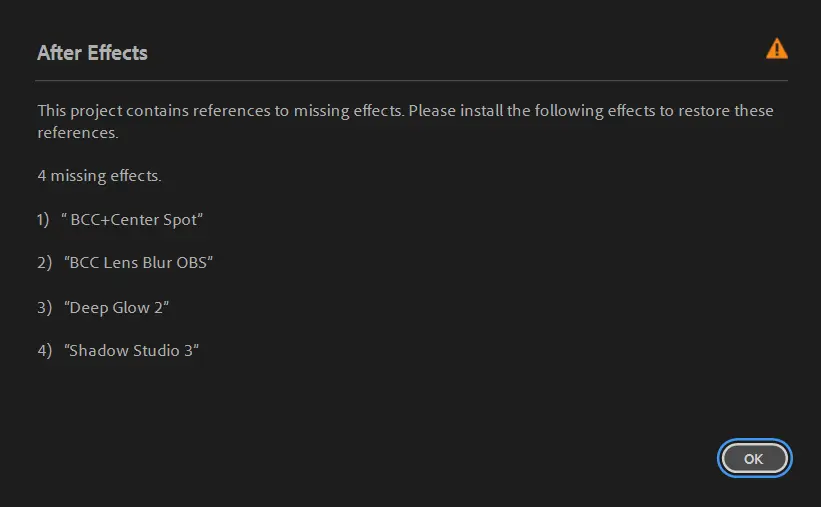Click the After Effects dialog title
This screenshot has height=507, width=821.
92,53
